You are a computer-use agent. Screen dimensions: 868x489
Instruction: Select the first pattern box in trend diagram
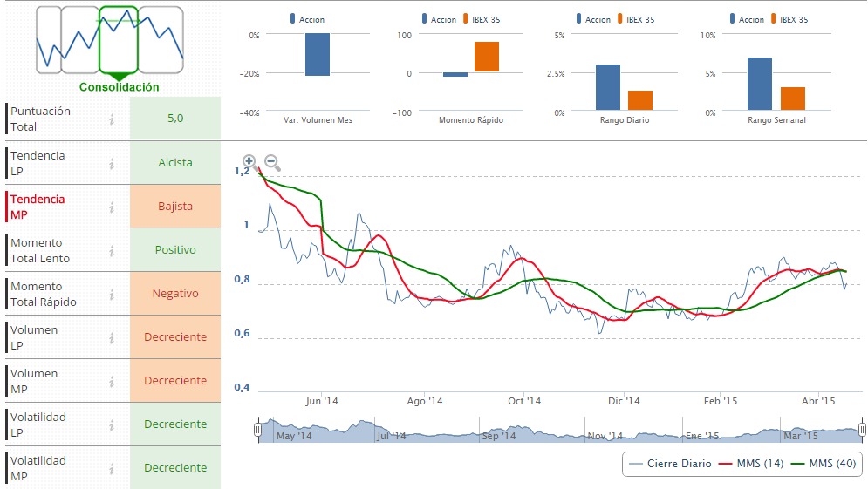pos(49,40)
